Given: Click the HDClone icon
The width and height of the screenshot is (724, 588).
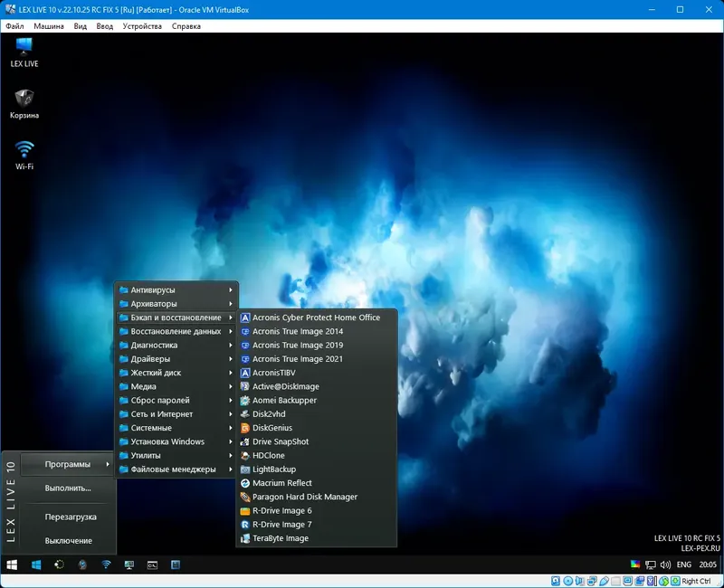Looking at the screenshot, I should [x=245, y=456].
